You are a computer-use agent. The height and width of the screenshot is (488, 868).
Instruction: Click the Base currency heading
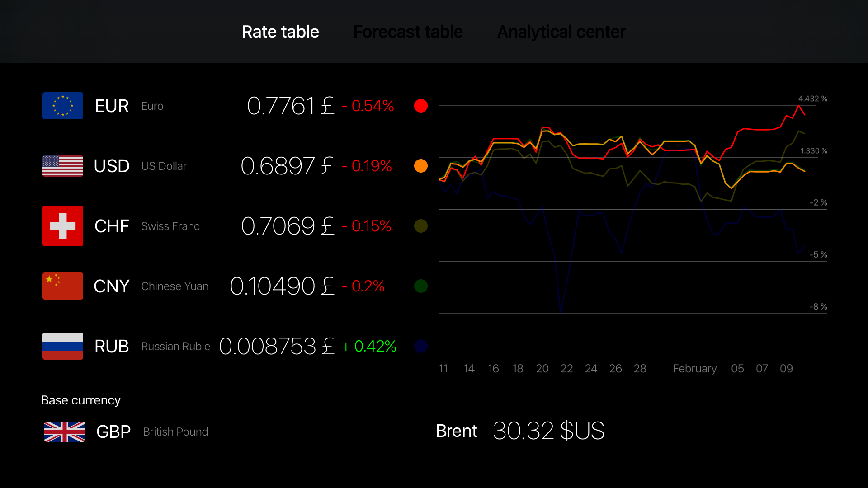[x=80, y=400]
